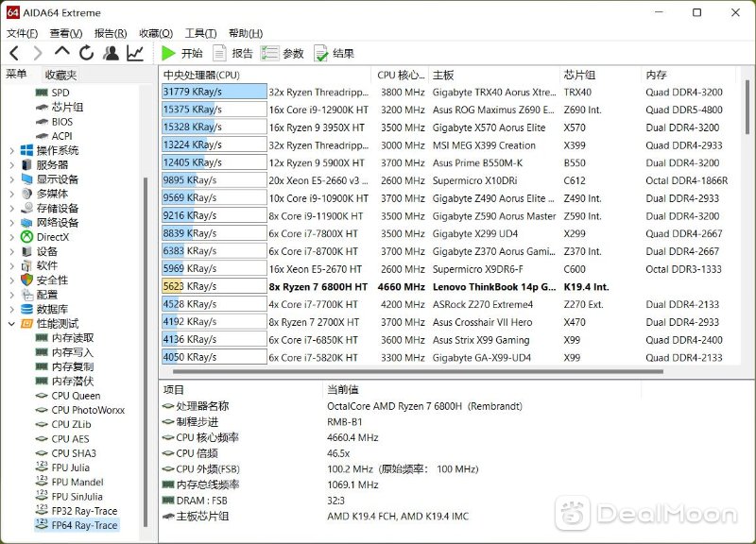Click the SPD memory chip icon
Image resolution: width=756 pixels, height=544 pixels.
pos(42,93)
